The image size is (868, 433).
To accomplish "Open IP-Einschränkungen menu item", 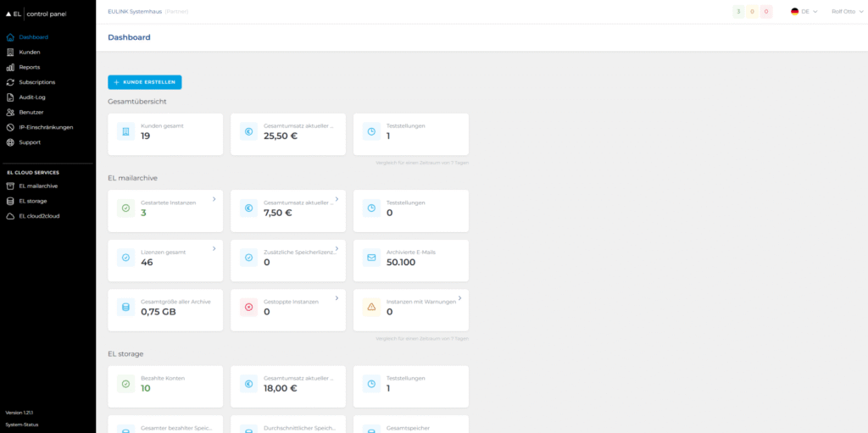I will (x=46, y=127).
